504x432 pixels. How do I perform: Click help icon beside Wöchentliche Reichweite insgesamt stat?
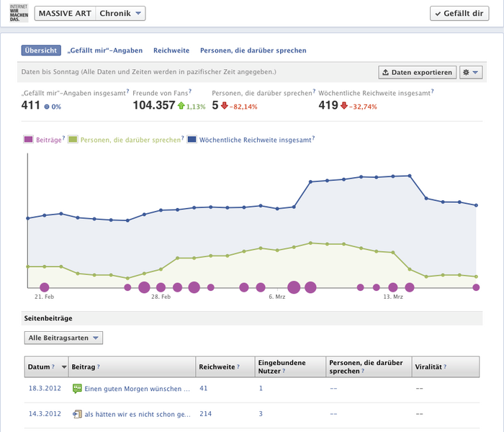(x=433, y=93)
